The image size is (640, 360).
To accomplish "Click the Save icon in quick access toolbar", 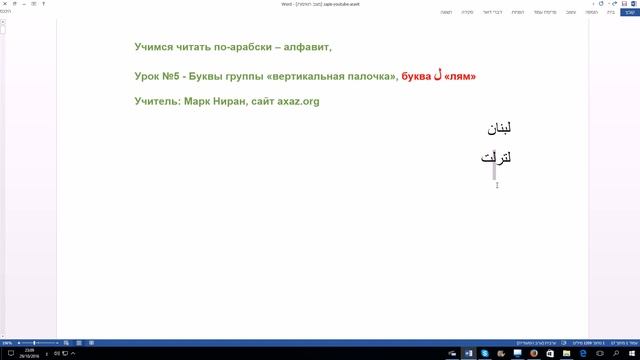I will point(624,4).
